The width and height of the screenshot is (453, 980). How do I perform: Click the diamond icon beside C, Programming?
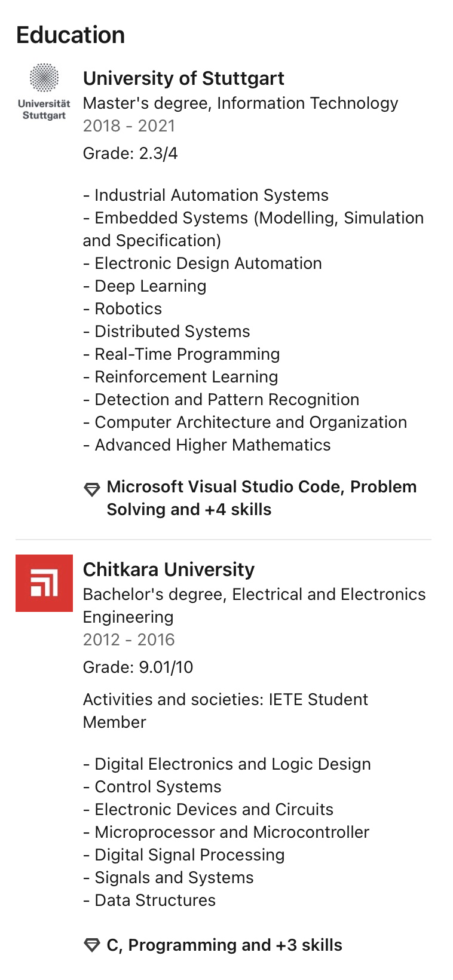coord(91,945)
